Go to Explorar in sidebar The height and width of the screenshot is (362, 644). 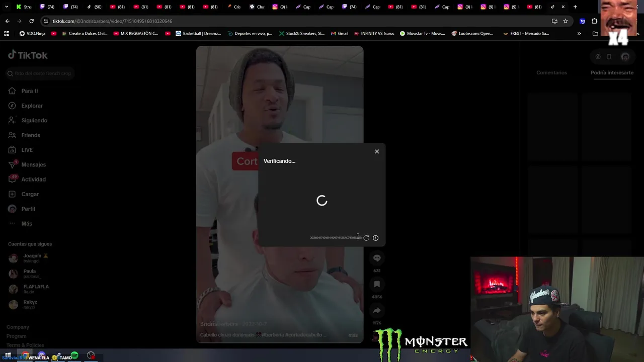pyautogui.click(x=25, y=106)
